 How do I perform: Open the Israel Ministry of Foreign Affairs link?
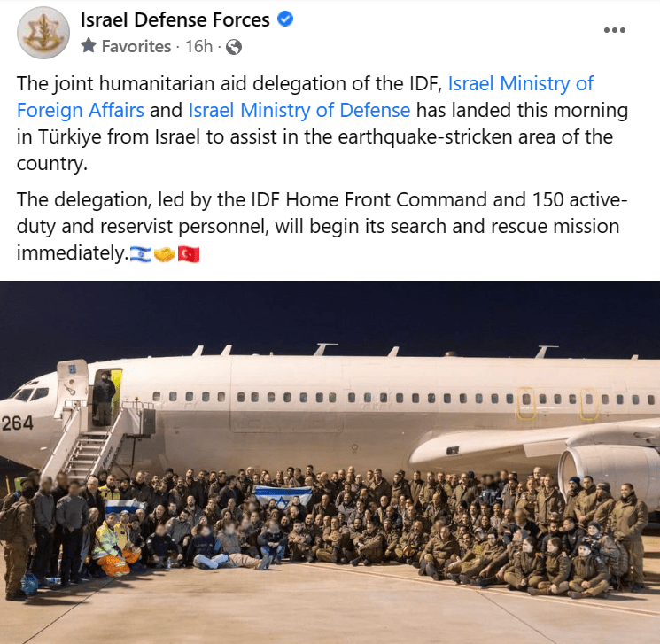click(x=305, y=97)
